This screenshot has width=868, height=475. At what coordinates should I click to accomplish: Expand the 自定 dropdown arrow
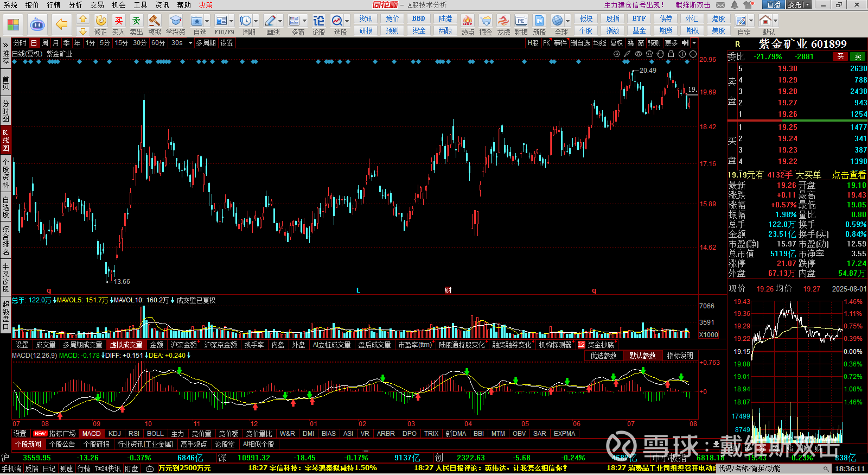tap(751, 21)
